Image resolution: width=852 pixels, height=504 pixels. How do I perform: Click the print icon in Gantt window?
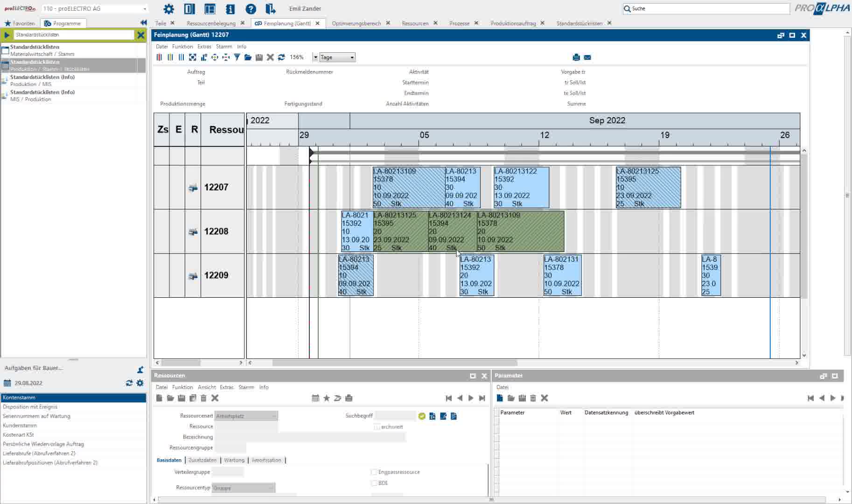tap(576, 57)
